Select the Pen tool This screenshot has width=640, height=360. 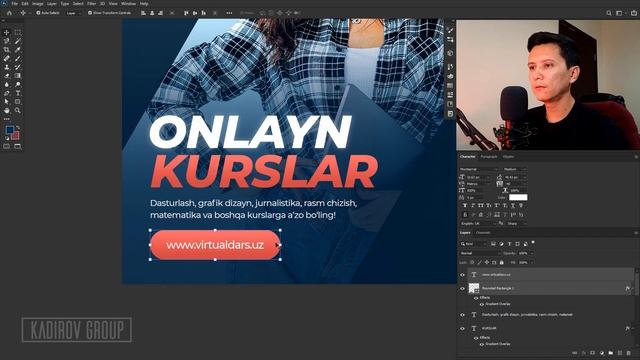pyautogui.click(x=7, y=93)
